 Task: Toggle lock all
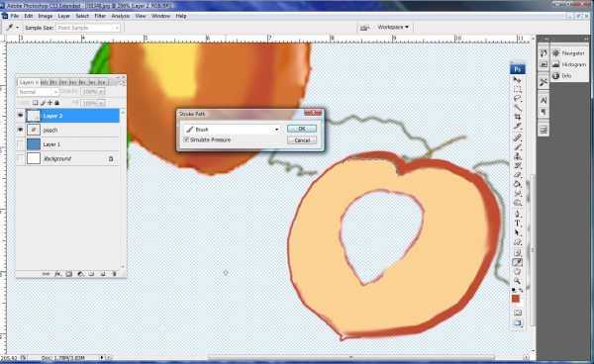pyautogui.click(x=56, y=103)
